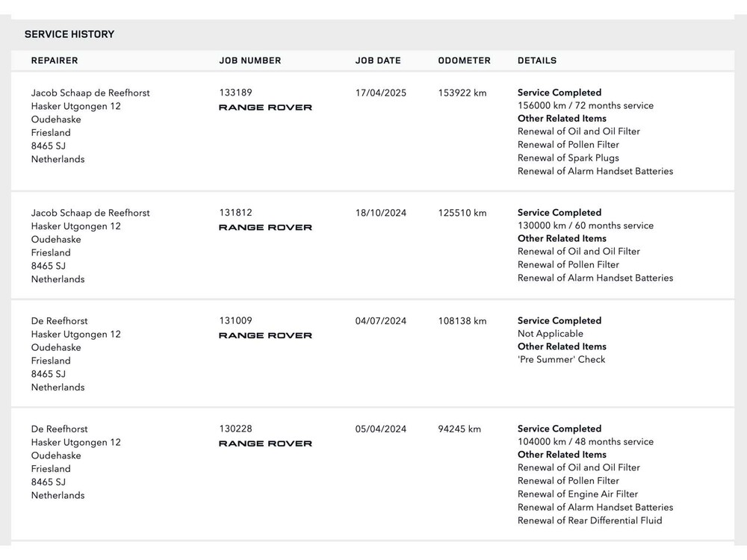Click the first Jacob Schaap de Reefhorst repairer name
This screenshot has height=560, width=747.
pyautogui.click(x=90, y=93)
